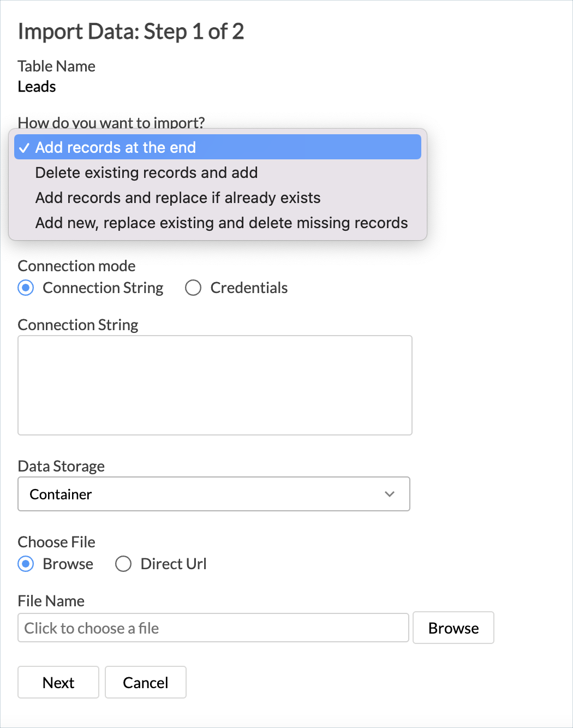Click the "How do you want to import?" label
The width and height of the screenshot is (573, 728).
(111, 123)
